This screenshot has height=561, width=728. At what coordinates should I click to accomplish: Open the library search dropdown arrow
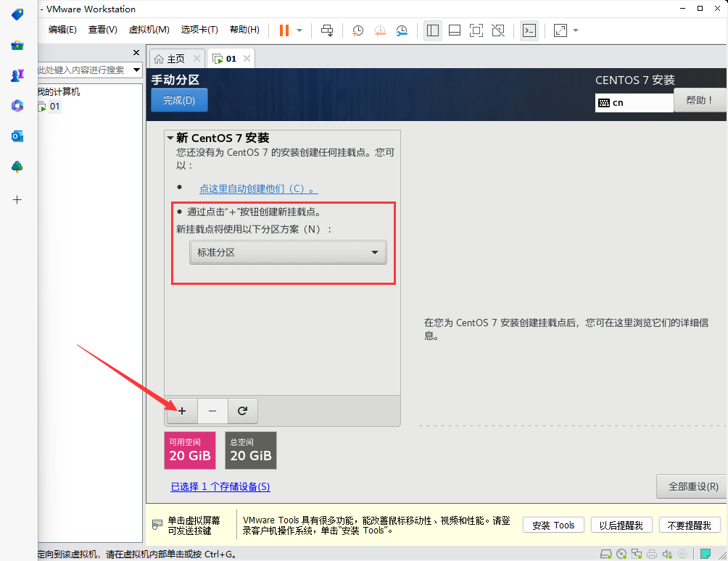coord(136,70)
